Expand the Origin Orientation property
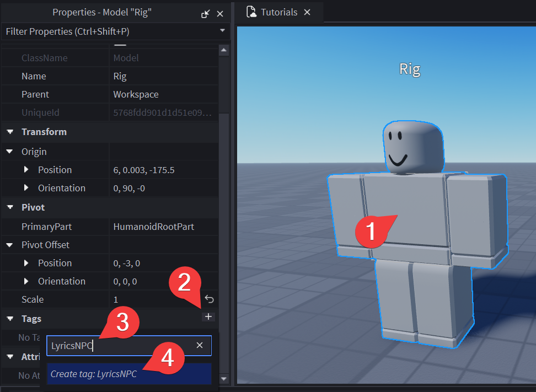This screenshot has height=392, width=536. (x=26, y=188)
